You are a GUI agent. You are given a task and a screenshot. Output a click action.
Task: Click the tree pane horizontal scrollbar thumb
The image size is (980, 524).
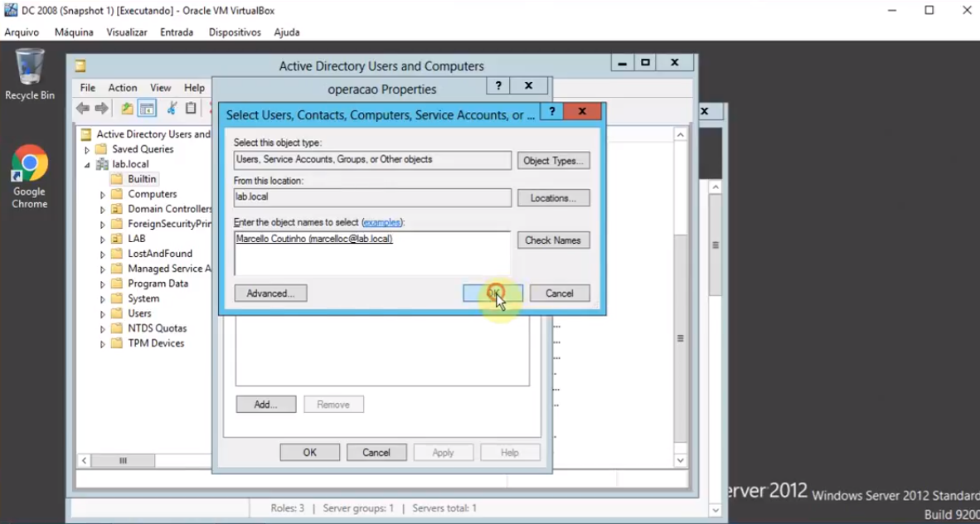[x=124, y=461]
